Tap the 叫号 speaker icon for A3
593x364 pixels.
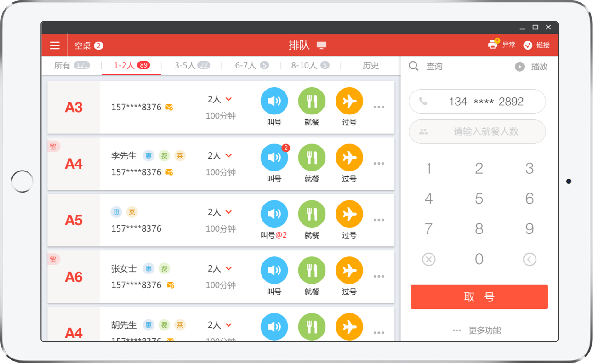[x=274, y=101]
